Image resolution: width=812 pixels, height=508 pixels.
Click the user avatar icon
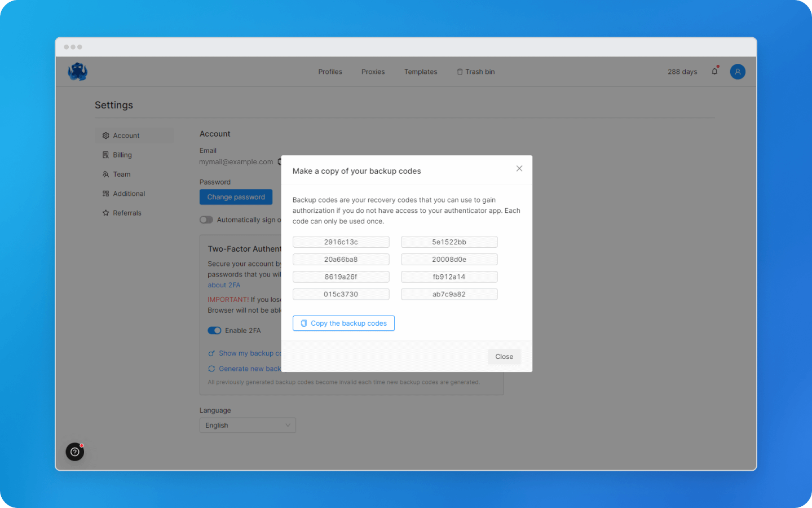click(x=738, y=71)
